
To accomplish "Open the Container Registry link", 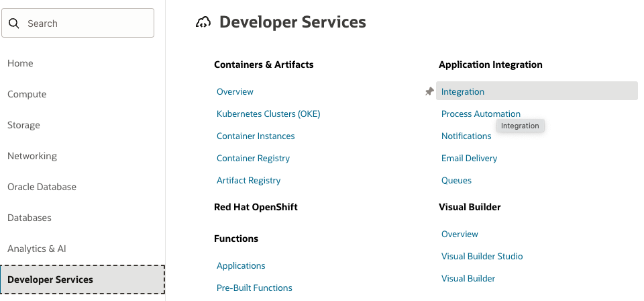I will (x=253, y=159).
